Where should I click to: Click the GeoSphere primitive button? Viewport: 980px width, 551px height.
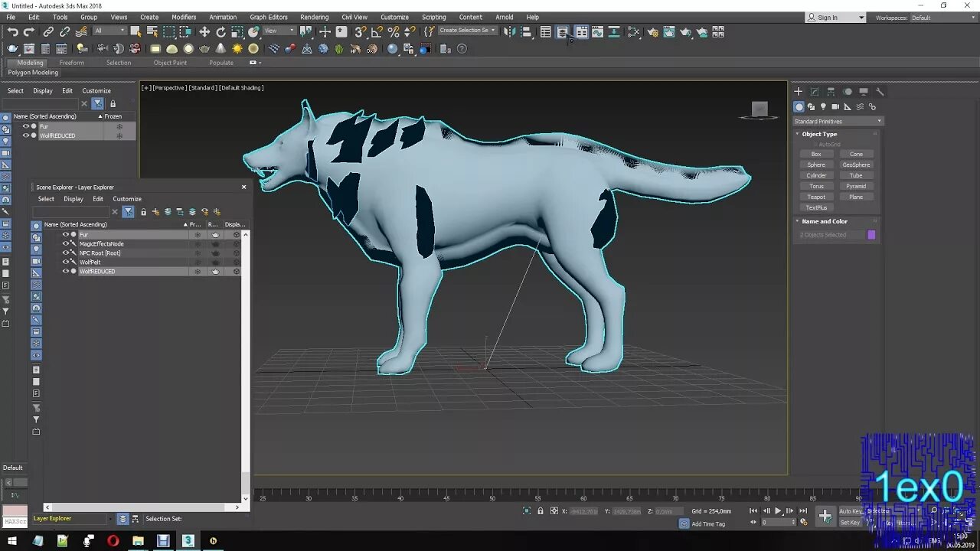pos(856,165)
